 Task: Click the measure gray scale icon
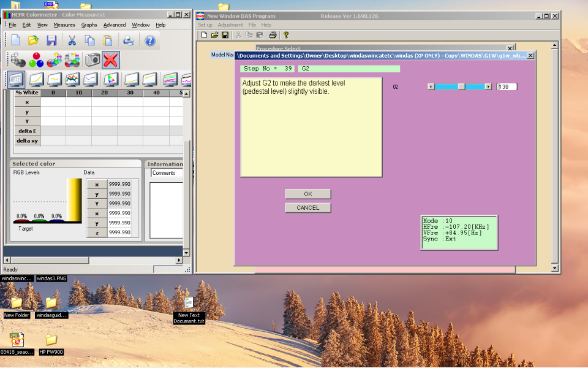[17, 60]
